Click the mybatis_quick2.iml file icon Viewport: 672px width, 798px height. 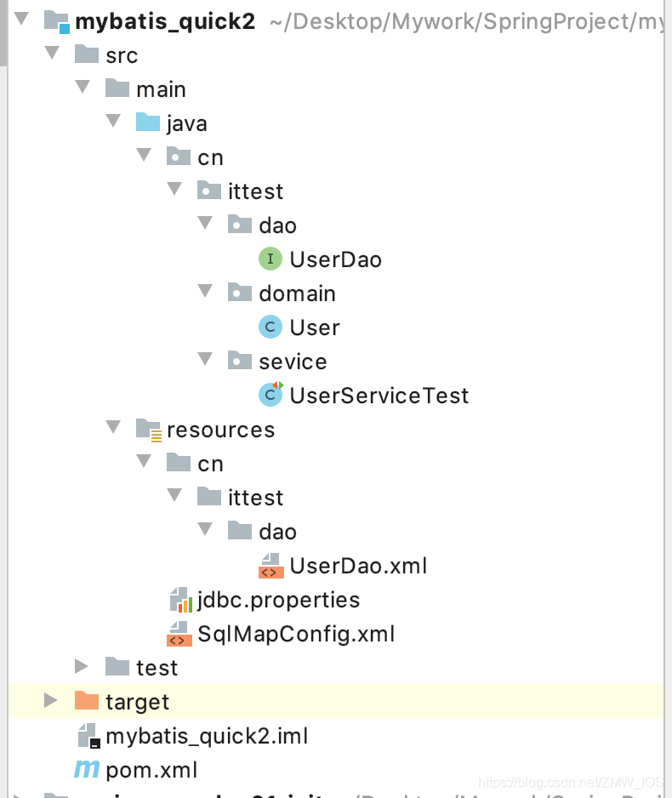(88, 736)
